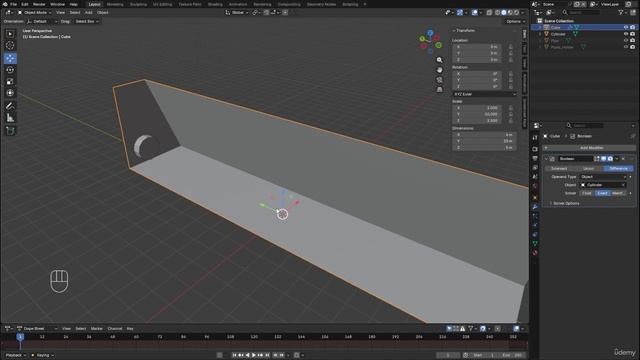Toggle Boolean modifier viewport display

tap(604, 159)
